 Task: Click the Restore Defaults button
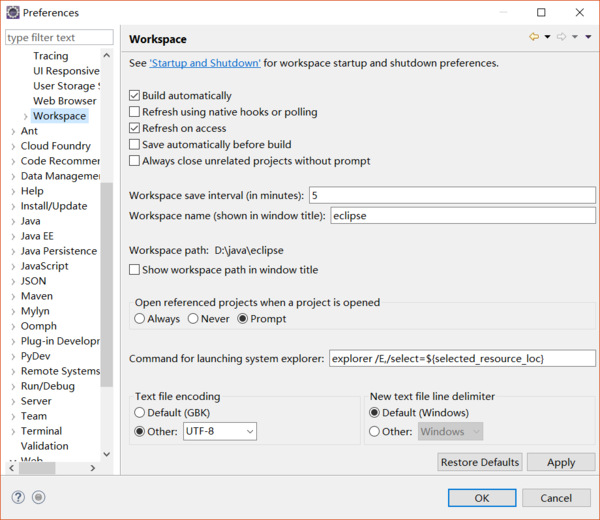coord(480,462)
